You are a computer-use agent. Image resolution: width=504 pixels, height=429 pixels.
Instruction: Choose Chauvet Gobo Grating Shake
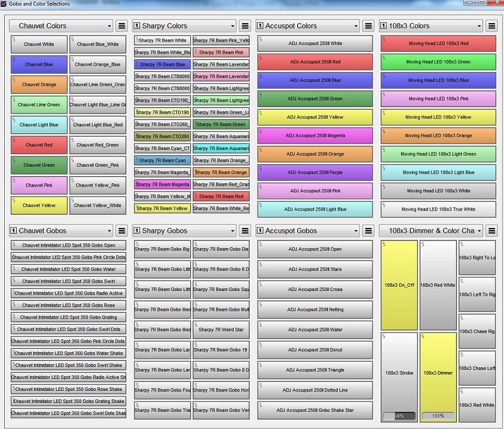(x=68, y=401)
